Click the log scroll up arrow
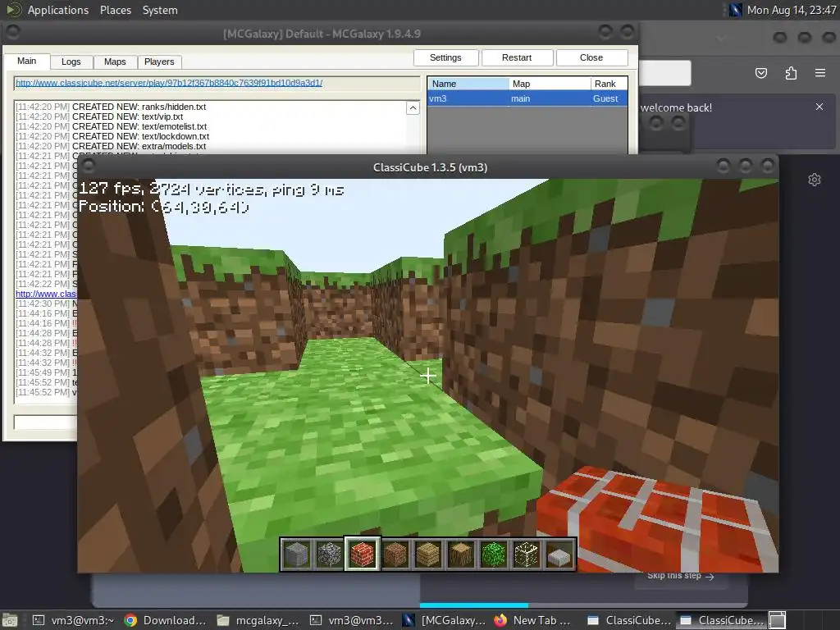 coord(413,107)
